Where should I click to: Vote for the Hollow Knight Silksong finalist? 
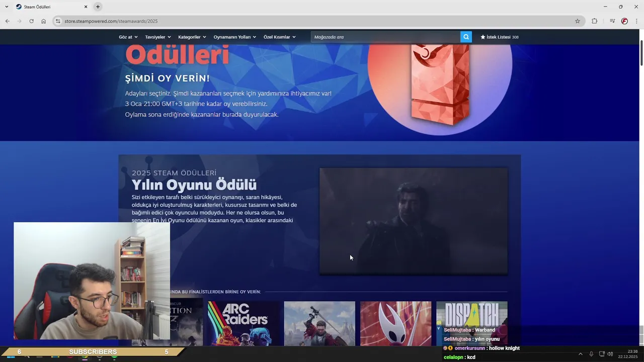pos(395,323)
